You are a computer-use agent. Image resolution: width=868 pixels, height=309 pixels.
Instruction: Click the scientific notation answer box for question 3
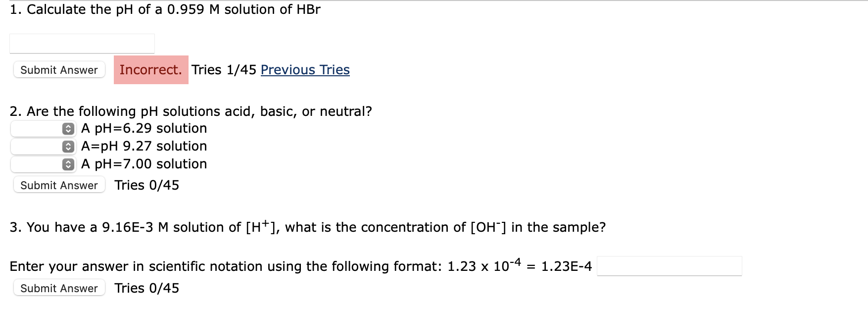pos(669,266)
